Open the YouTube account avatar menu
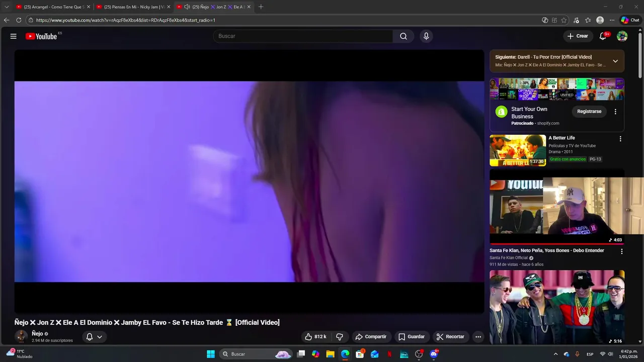This screenshot has width=644, height=362. pyautogui.click(x=622, y=36)
